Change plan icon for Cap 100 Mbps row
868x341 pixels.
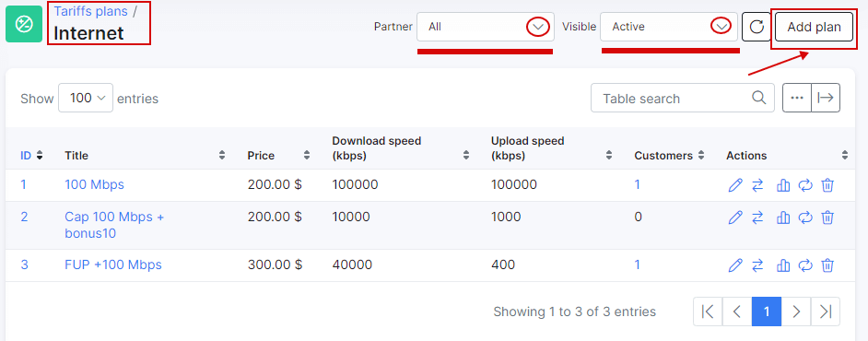(757, 218)
